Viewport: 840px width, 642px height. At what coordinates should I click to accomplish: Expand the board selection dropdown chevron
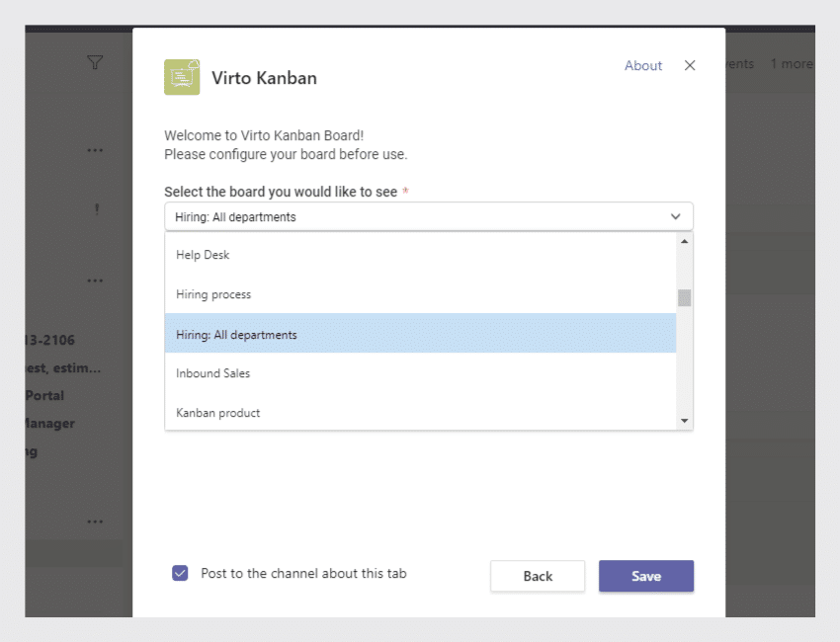(x=675, y=216)
